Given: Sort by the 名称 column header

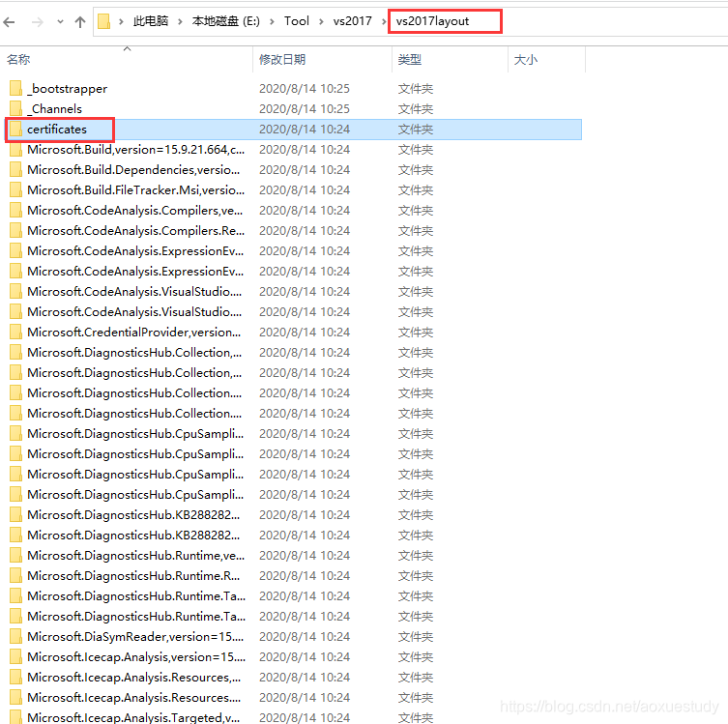Looking at the screenshot, I should (x=18, y=59).
